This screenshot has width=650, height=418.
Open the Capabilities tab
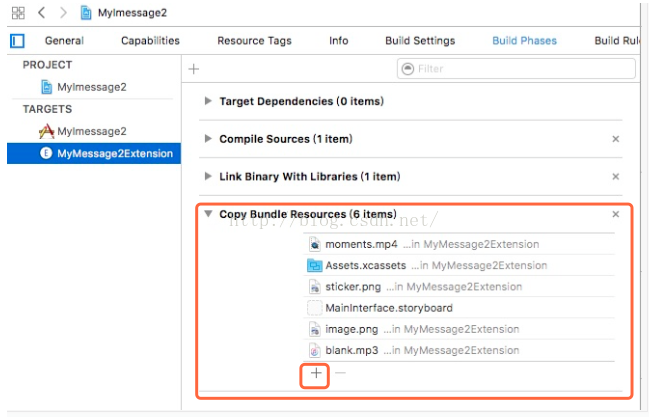tap(150, 41)
